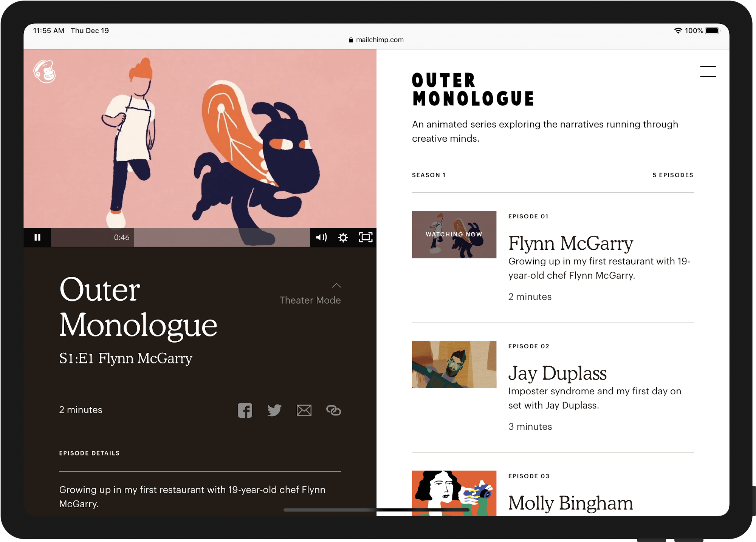Screen dimensions: 756x542
Task: Share episode on Facebook
Action: (x=245, y=410)
